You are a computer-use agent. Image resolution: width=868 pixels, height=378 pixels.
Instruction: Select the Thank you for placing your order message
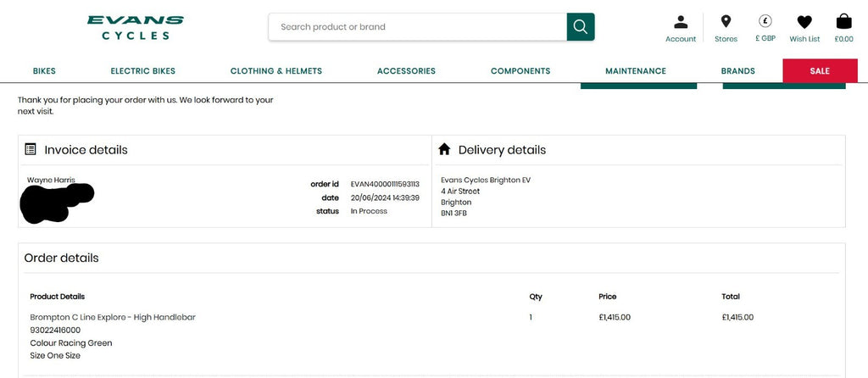[146, 106]
